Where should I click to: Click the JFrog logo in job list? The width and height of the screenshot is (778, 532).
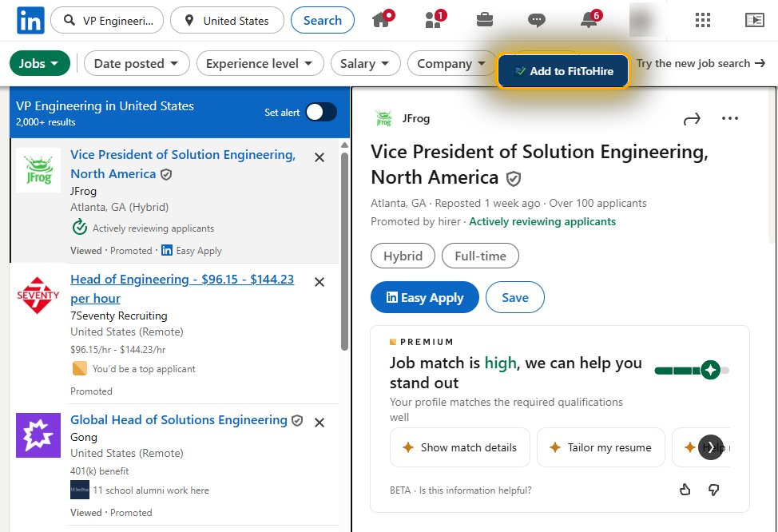pos(38,169)
